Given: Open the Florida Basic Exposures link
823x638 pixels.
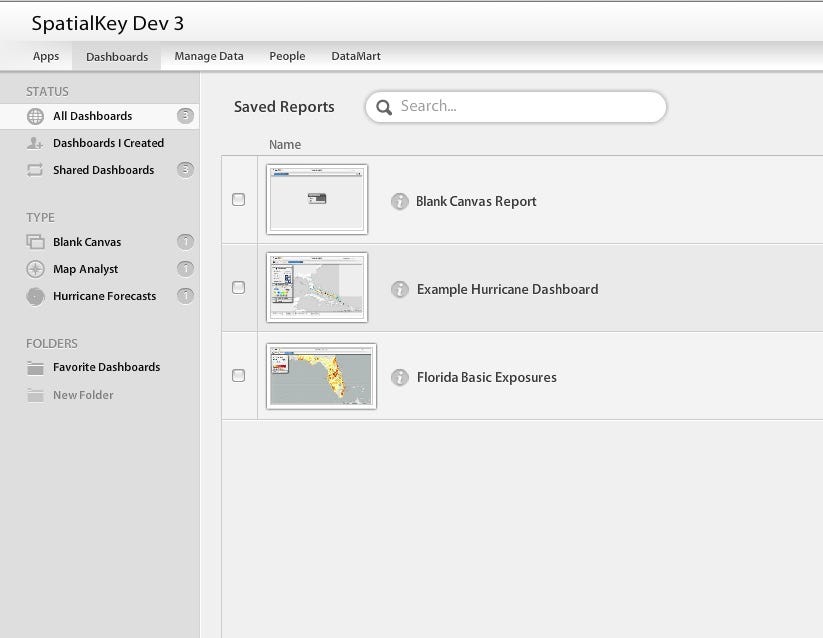Looking at the screenshot, I should tap(487, 378).
